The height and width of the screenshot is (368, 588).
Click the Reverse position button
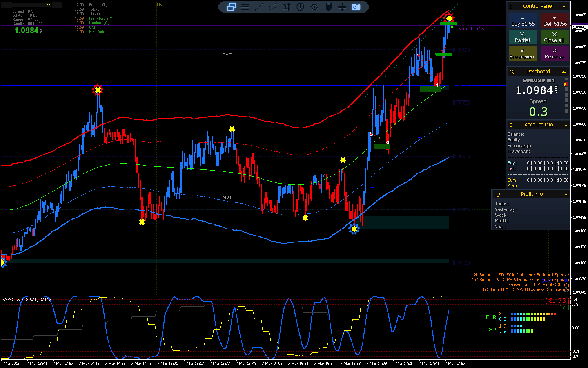click(555, 54)
